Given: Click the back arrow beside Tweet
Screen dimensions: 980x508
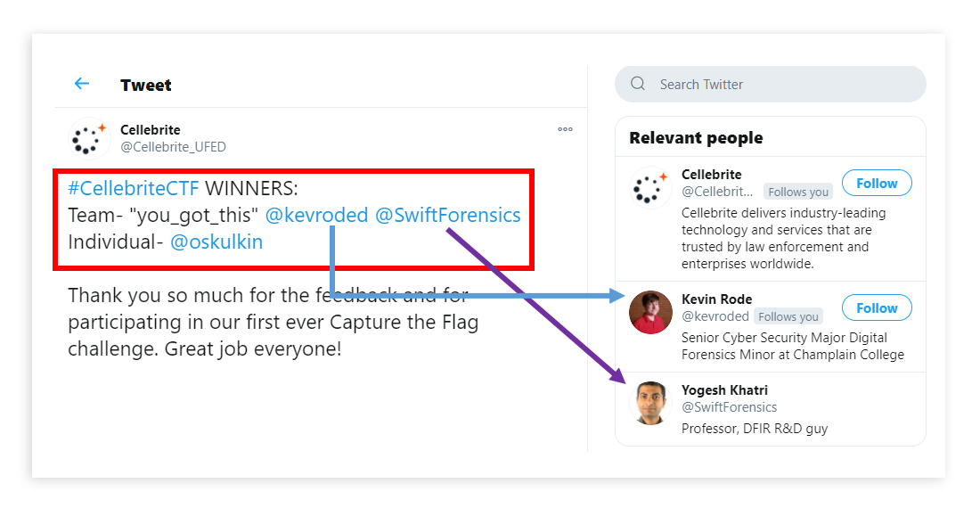Looking at the screenshot, I should coord(82,84).
